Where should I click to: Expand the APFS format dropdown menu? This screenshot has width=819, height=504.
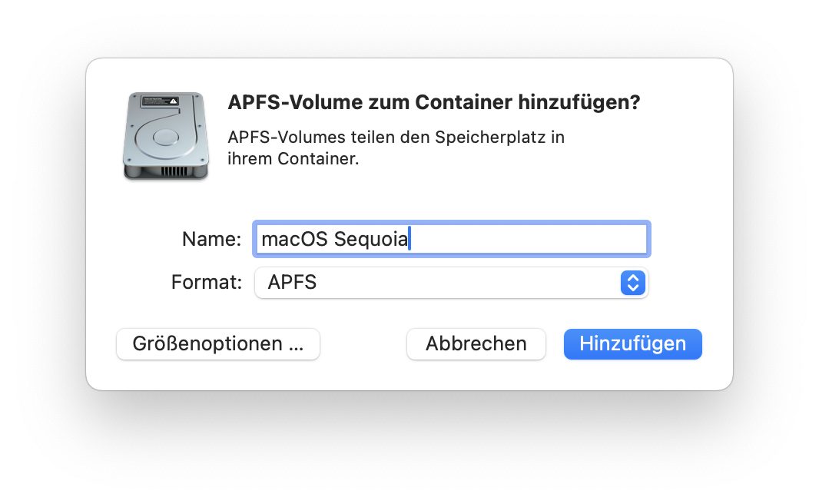point(451,283)
